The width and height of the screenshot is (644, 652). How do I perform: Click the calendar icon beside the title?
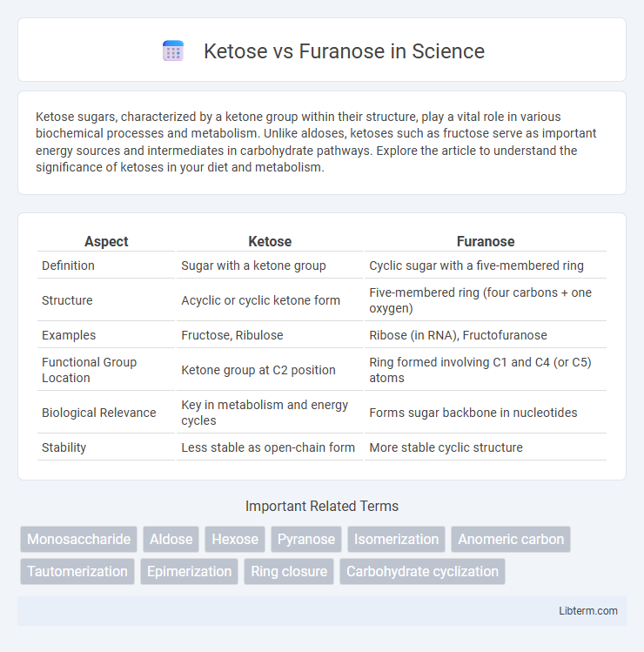pyautogui.click(x=173, y=51)
